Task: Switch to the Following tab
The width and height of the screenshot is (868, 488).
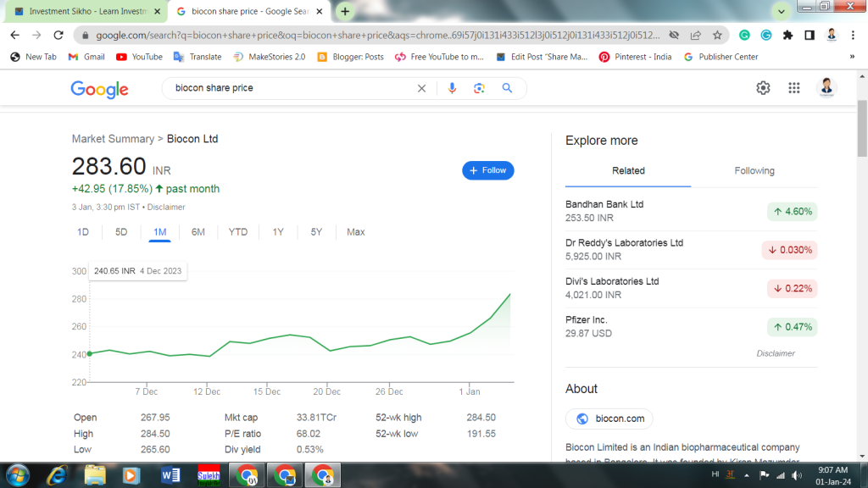Action: (754, 171)
